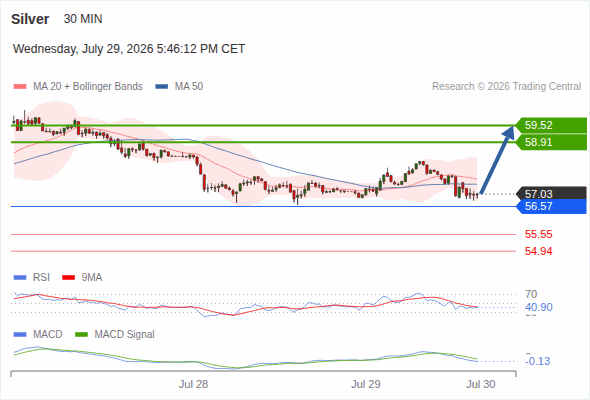Click the Silver instrument title
Viewport: 590px width, 400px height.
click(30, 19)
